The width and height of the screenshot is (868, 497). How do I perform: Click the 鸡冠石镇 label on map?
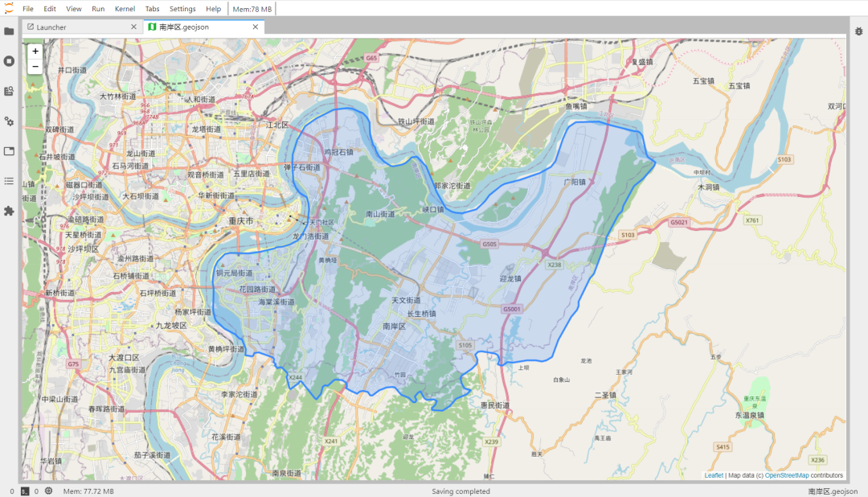pos(338,152)
